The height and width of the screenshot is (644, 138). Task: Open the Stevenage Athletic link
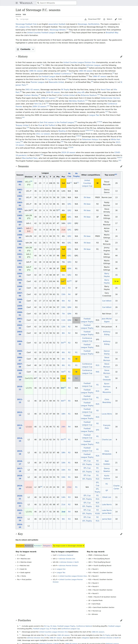pyautogui.click(x=58, y=30)
